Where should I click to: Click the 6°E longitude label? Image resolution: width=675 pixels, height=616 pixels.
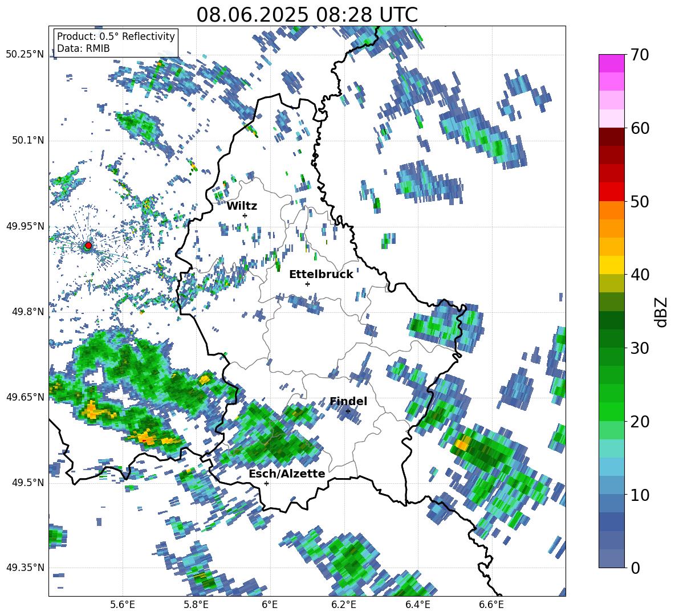[x=270, y=605]
